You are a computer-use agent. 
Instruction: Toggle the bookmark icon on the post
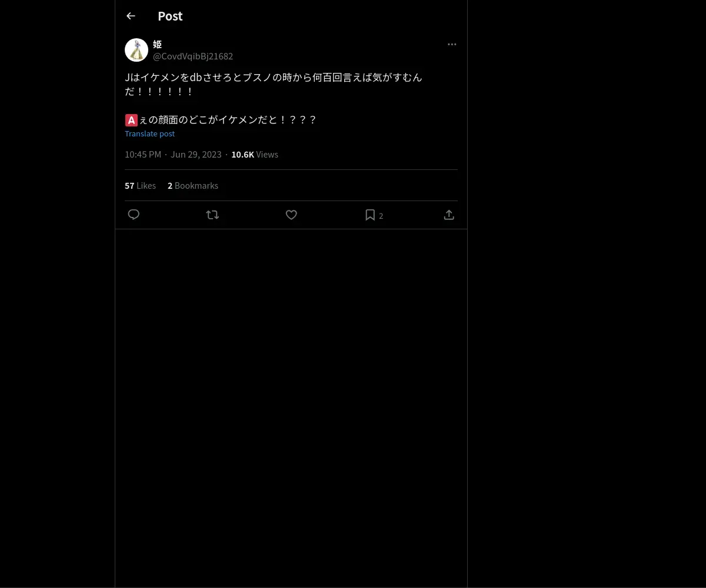tap(370, 215)
